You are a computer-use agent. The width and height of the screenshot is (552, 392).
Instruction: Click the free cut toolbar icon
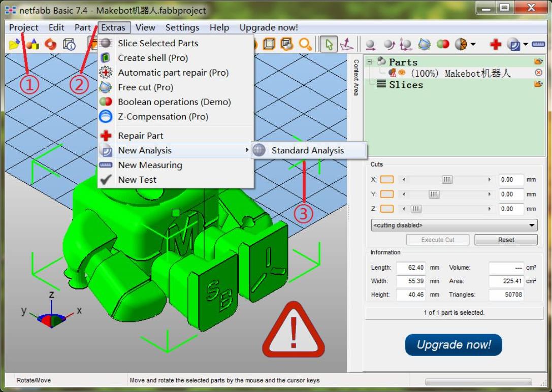click(x=424, y=44)
